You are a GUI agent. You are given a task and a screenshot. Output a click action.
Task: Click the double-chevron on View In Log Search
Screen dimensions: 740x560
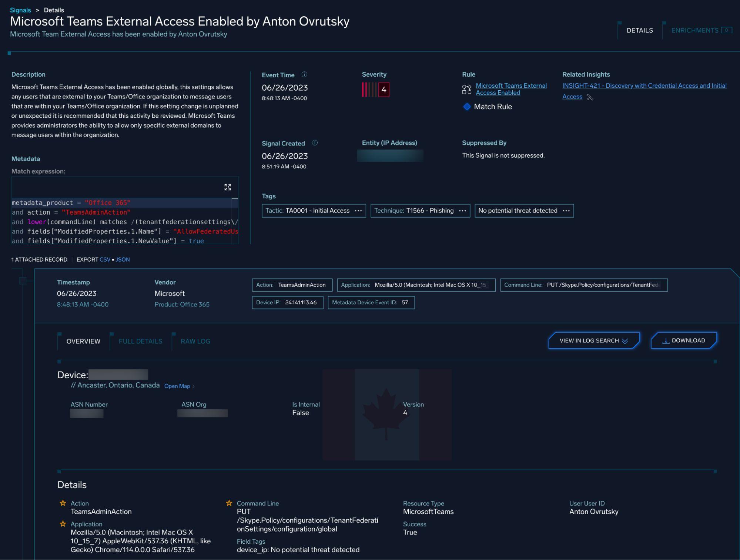(x=625, y=341)
